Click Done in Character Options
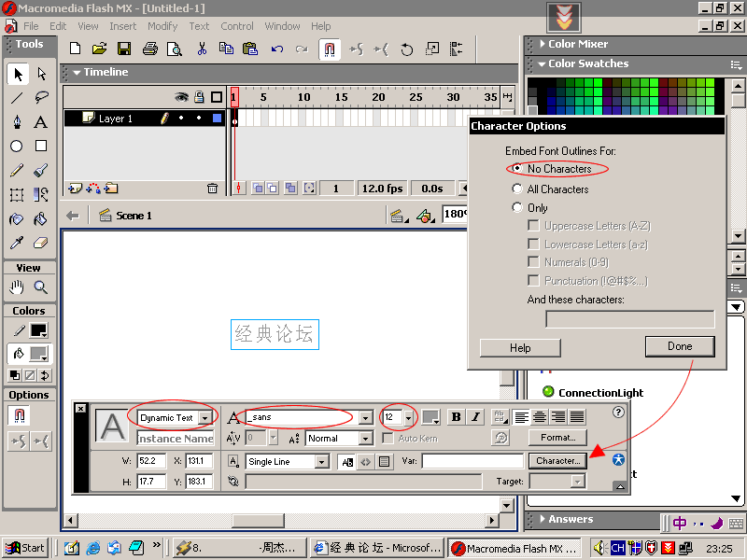Screen dimensions: 747x560 [x=680, y=346]
